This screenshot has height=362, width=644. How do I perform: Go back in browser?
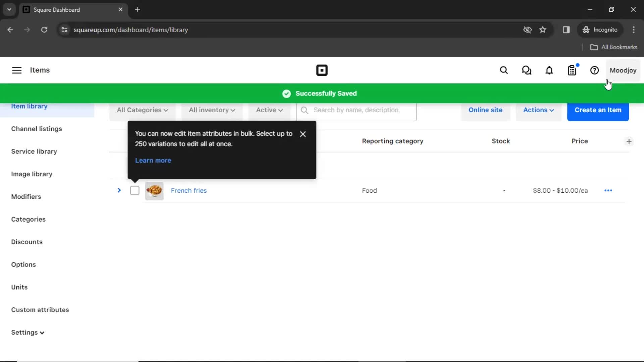pyautogui.click(x=10, y=30)
